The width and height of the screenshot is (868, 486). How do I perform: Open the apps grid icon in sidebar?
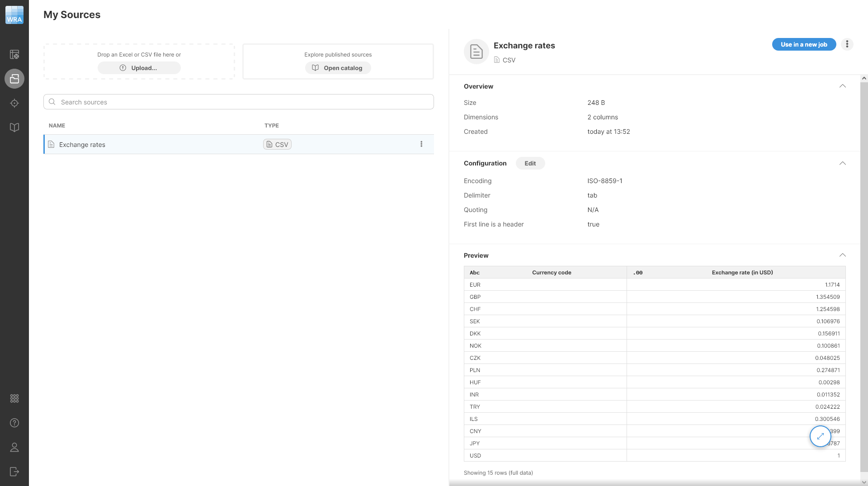(14, 399)
